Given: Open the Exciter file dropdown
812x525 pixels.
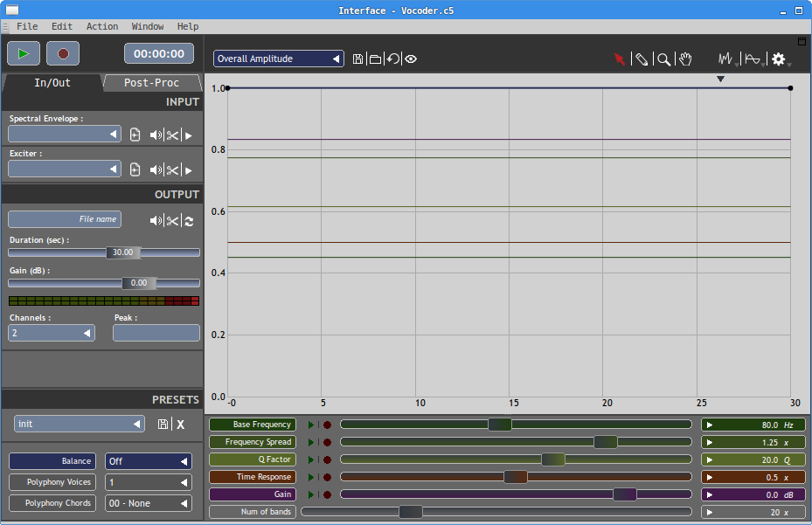Looking at the screenshot, I should (x=65, y=169).
